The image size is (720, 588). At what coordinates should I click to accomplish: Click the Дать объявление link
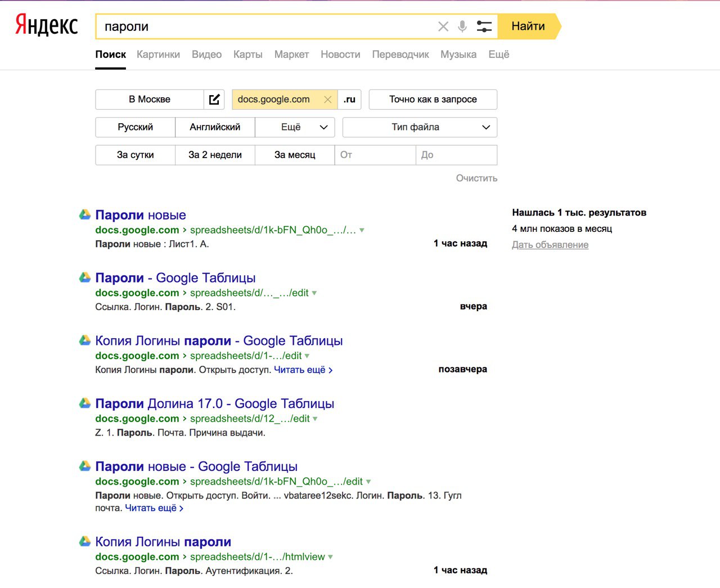[550, 245]
